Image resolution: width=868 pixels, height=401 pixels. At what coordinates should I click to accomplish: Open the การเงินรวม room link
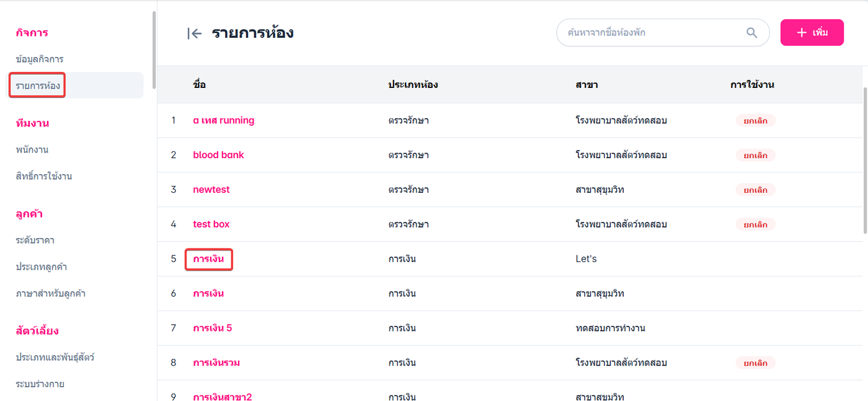click(216, 363)
